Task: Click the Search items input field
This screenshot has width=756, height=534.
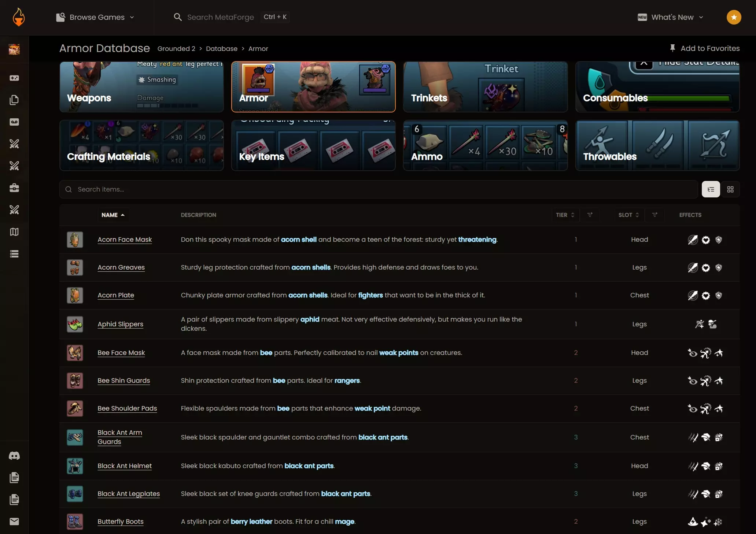Action: click(x=377, y=189)
